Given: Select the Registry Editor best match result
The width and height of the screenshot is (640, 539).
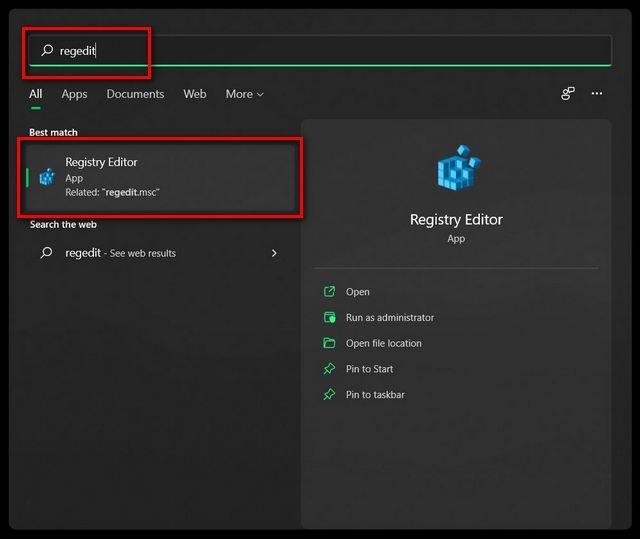Looking at the screenshot, I should coord(160,177).
